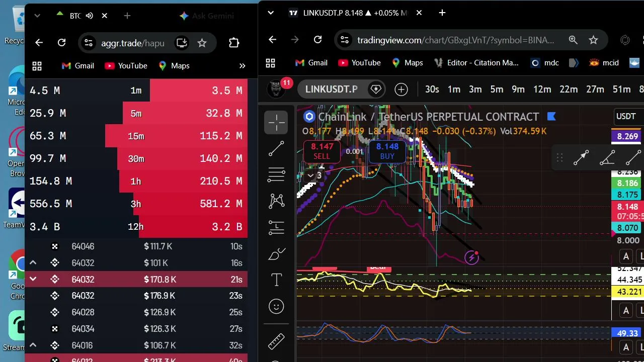Reload the TradingView page
This screenshot has height=362, width=644.
[317, 40]
